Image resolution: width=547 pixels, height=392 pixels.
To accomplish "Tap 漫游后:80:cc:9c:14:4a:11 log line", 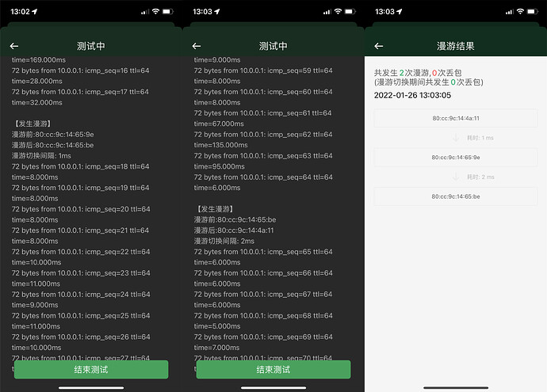I will coord(234,230).
